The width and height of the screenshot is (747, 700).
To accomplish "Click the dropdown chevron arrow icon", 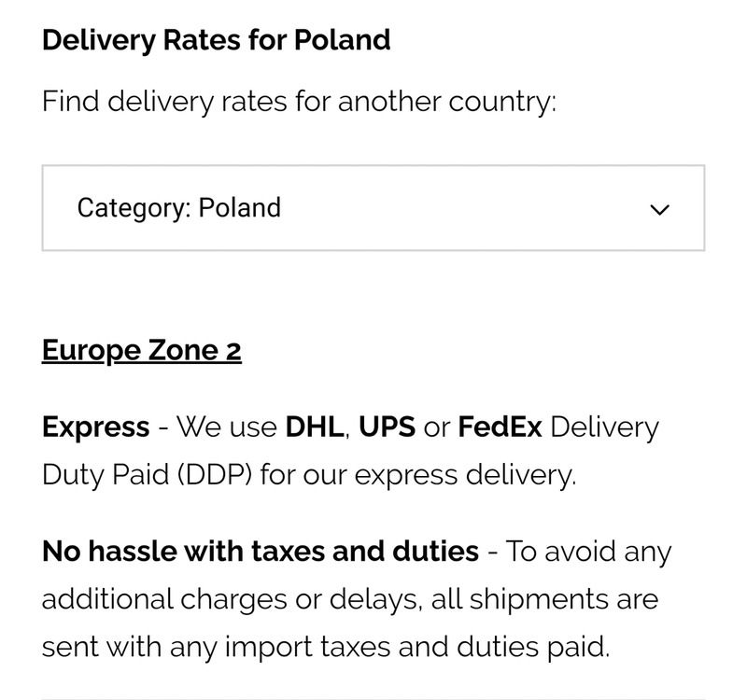I will pos(659,209).
